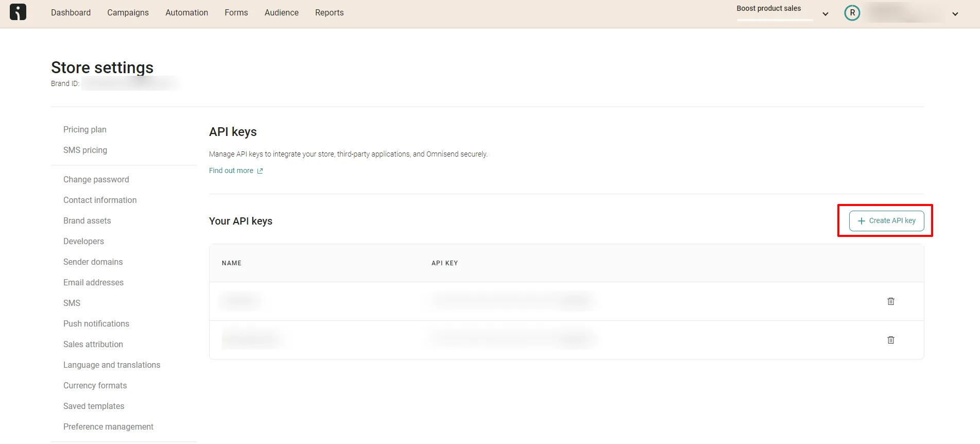Click the Boost product sales label
Viewport: 980px width, 444px height.
768,8
